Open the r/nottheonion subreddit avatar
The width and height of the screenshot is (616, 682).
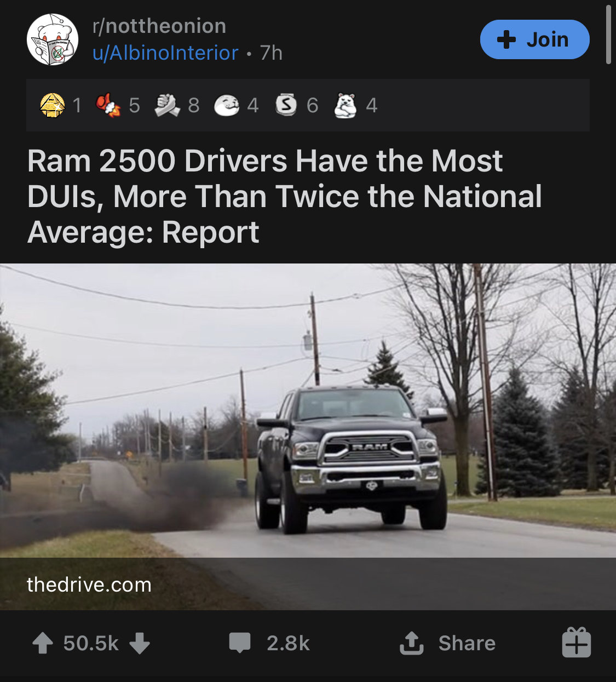pyautogui.click(x=53, y=39)
